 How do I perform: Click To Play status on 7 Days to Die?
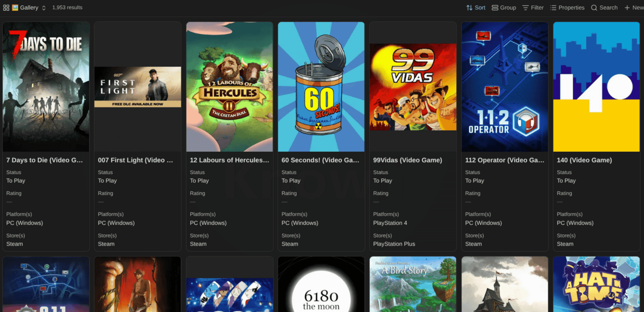16,181
